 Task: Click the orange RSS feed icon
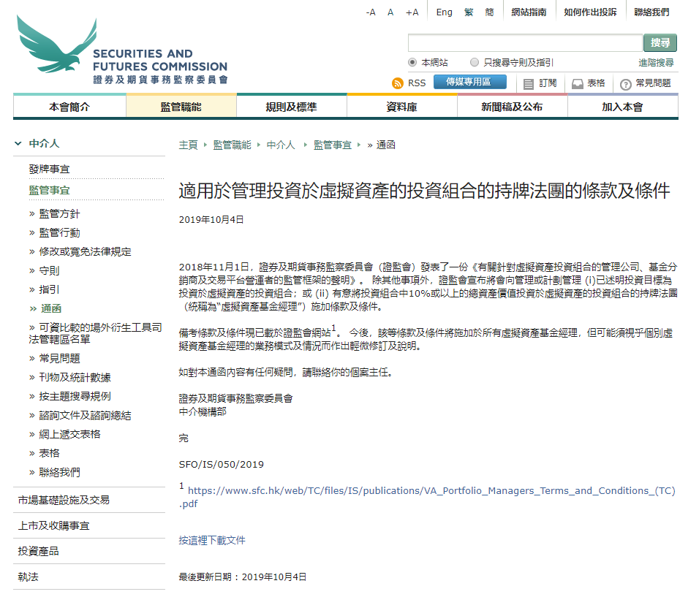397,83
